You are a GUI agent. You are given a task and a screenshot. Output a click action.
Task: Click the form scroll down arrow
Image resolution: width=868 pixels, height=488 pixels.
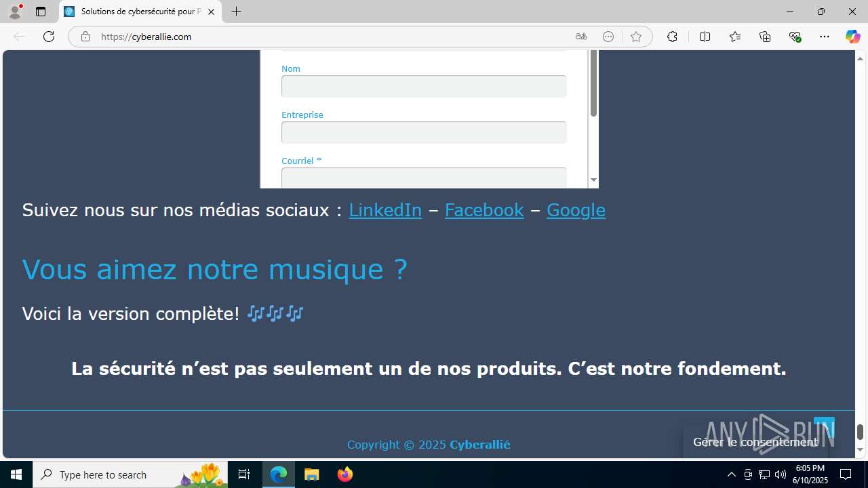[x=593, y=180]
